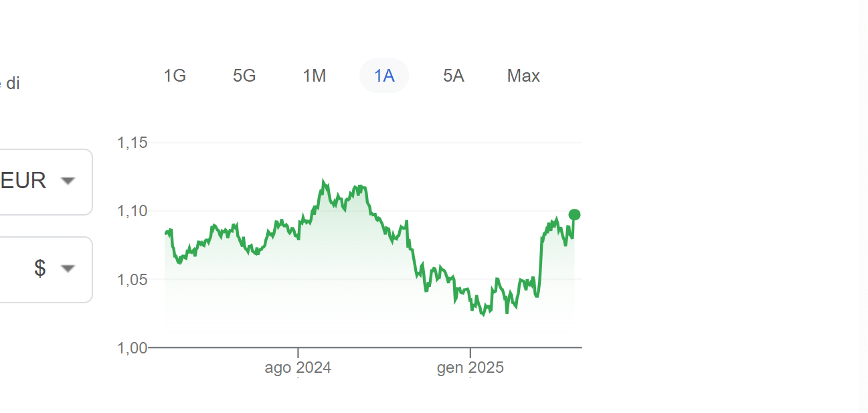This screenshot has height=413, width=868.
Task: Click the gen 2025 axis label
Action: point(470,367)
